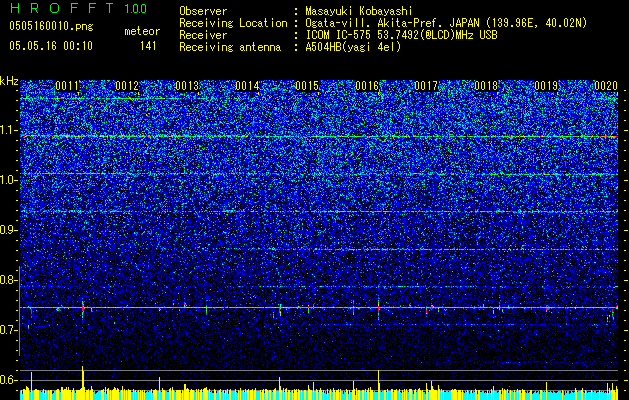Click the meteor echo on carrier near 0016
The image size is (629, 400).
click(x=378, y=309)
